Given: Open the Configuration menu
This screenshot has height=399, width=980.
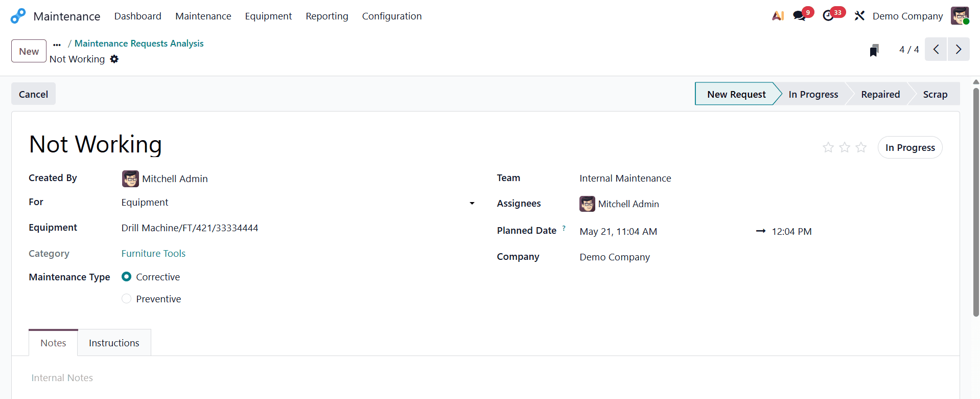Looking at the screenshot, I should [x=392, y=16].
